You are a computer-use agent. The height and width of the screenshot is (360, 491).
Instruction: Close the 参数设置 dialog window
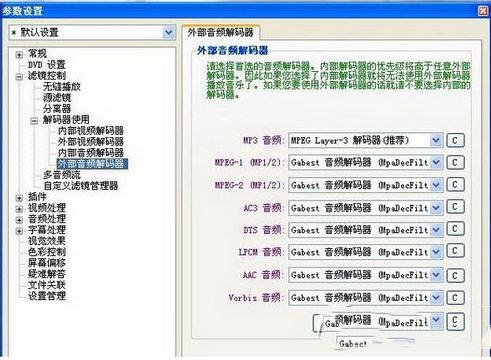point(483,11)
